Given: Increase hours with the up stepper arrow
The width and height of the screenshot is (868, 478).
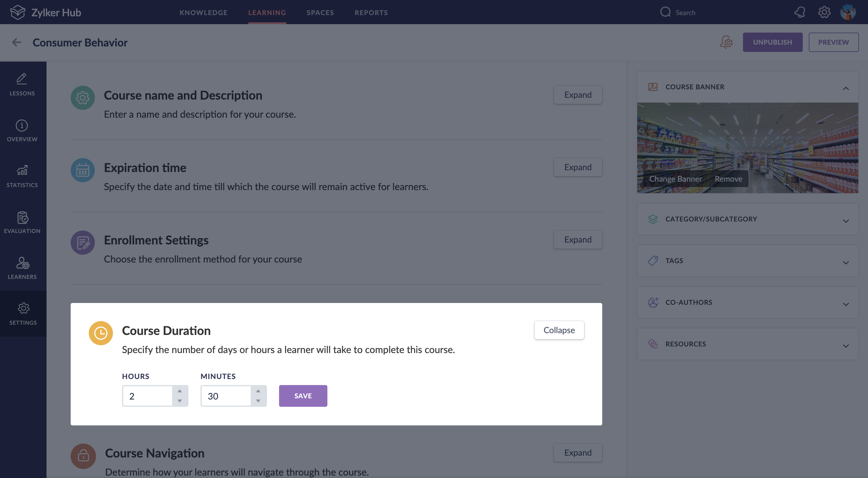Looking at the screenshot, I should (x=180, y=391).
